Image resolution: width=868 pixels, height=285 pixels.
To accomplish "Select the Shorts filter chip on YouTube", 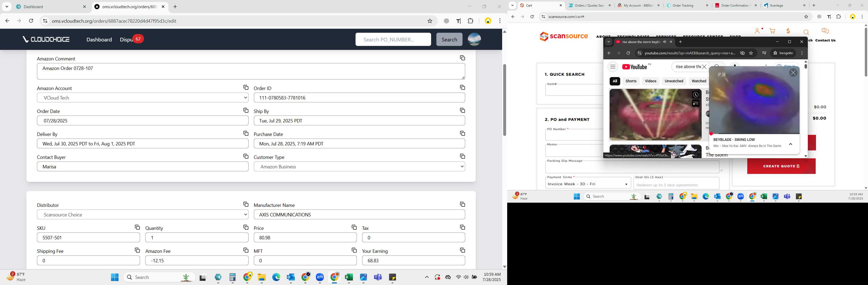I will (631, 81).
